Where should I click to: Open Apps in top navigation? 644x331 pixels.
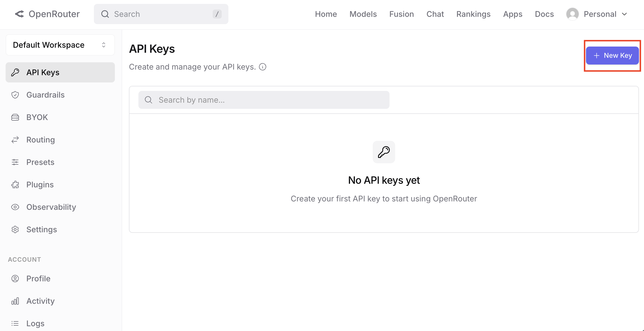pyautogui.click(x=513, y=14)
